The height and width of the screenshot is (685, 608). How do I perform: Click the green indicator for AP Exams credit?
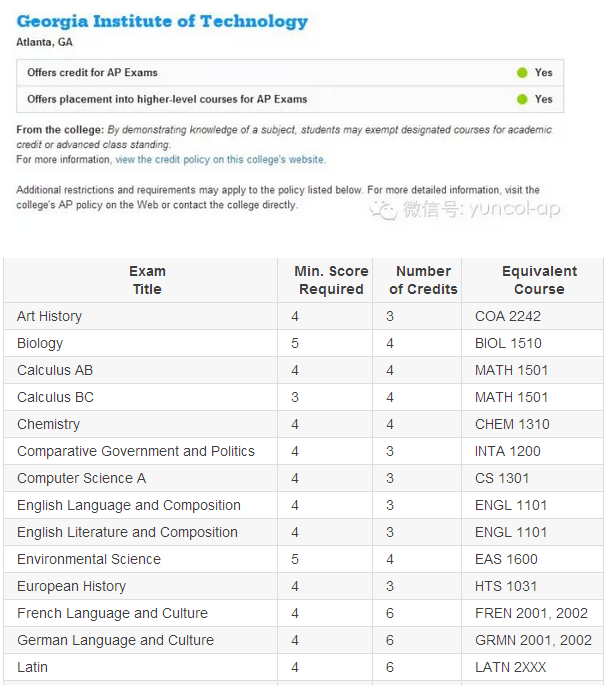[x=522, y=73]
